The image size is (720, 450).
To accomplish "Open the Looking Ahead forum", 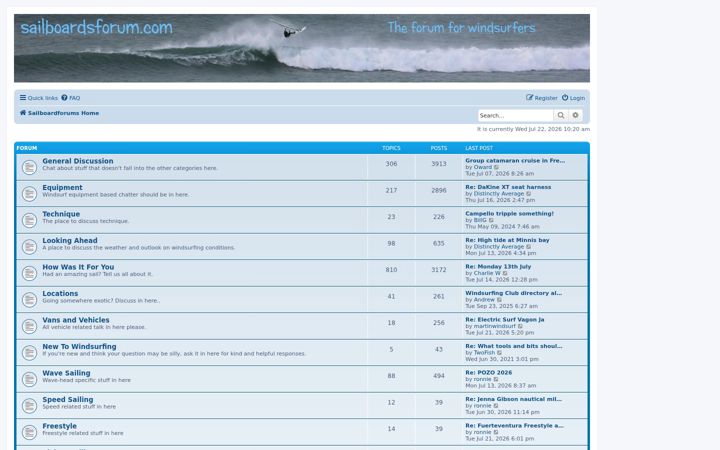I will [x=70, y=241].
